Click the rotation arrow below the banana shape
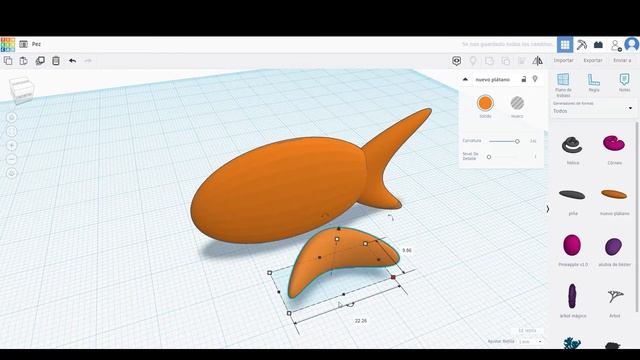The height and width of the screenshot is (360, 640). (x=351, y=304)
